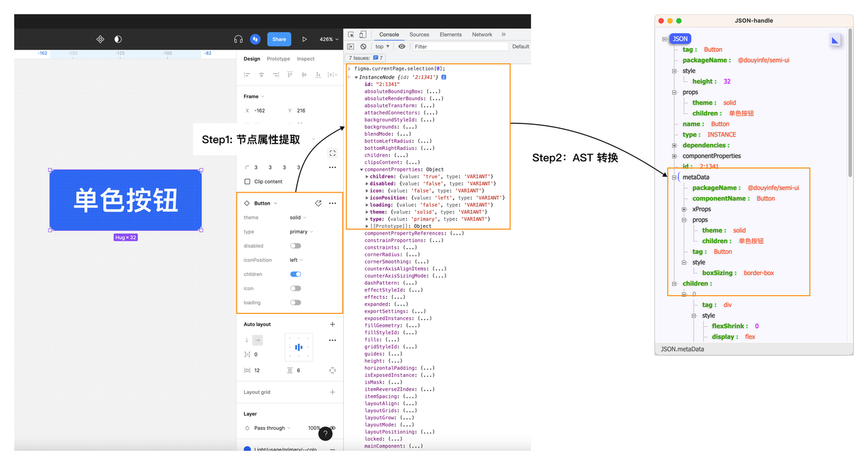Enable the loading toggle switch

pyautogui.click(x=296, y=303)
